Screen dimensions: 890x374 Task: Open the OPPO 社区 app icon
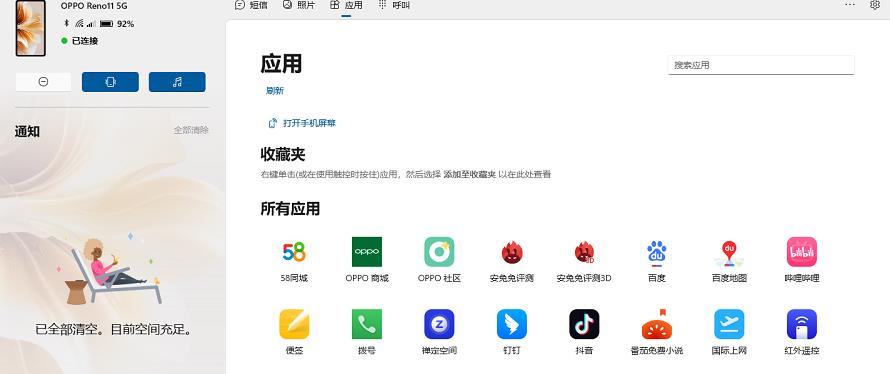click(439, 252)
